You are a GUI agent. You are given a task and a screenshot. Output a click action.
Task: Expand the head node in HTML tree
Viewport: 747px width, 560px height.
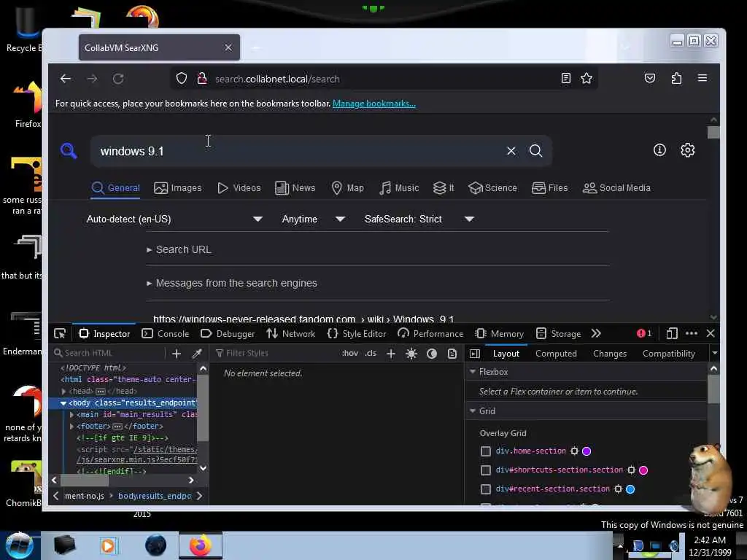coord(64,391)
